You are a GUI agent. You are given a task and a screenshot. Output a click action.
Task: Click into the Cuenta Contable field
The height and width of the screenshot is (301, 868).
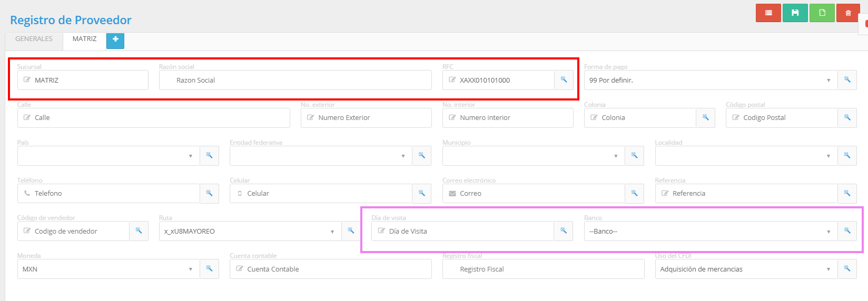point(331,269)
